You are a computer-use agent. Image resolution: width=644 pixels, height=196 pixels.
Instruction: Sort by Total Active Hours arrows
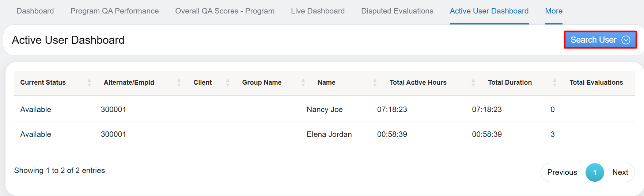(473, 82)
